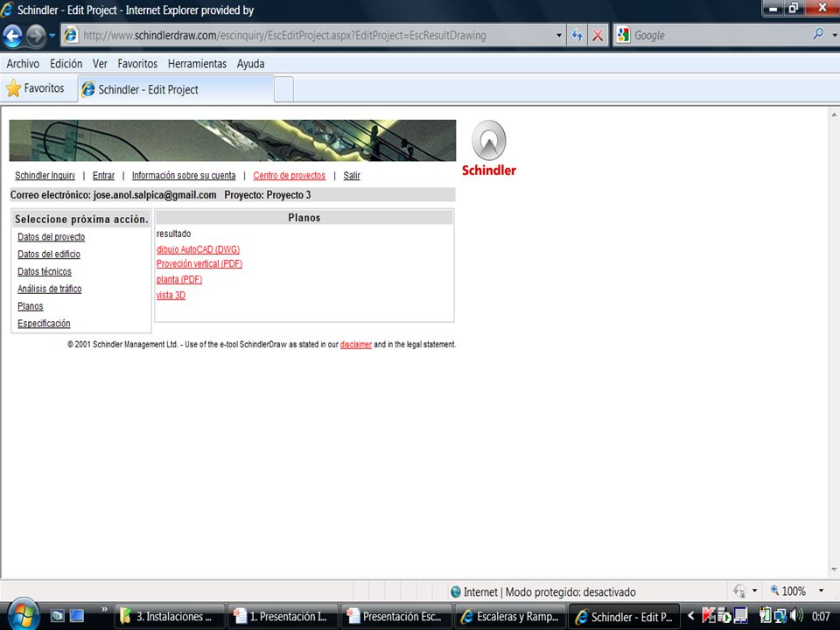
Task: Open Proyección vertical (PDF) link
Action: coord(199,264)
